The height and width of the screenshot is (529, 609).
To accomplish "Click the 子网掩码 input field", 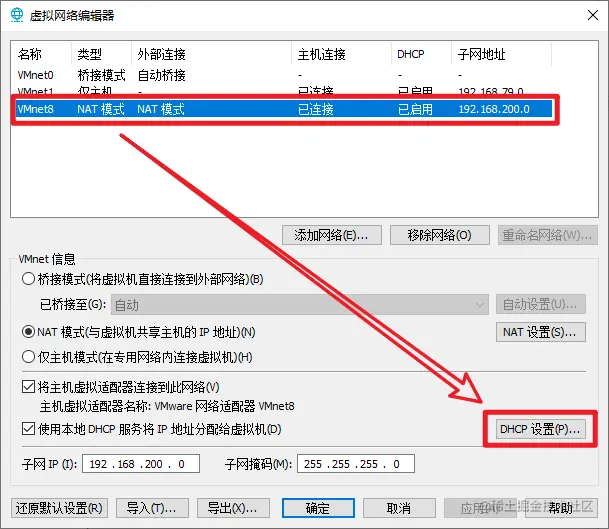I will coord(356,464).
